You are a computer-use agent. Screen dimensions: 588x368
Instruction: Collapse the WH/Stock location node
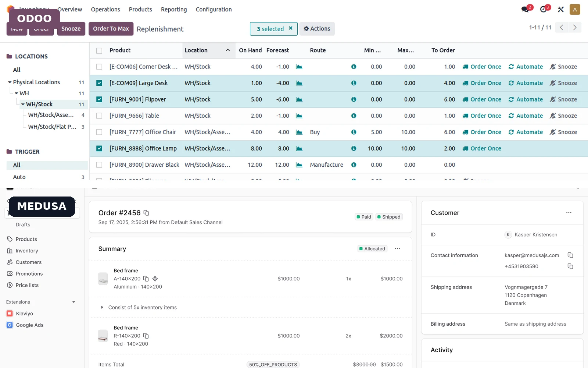pos(23,104)
